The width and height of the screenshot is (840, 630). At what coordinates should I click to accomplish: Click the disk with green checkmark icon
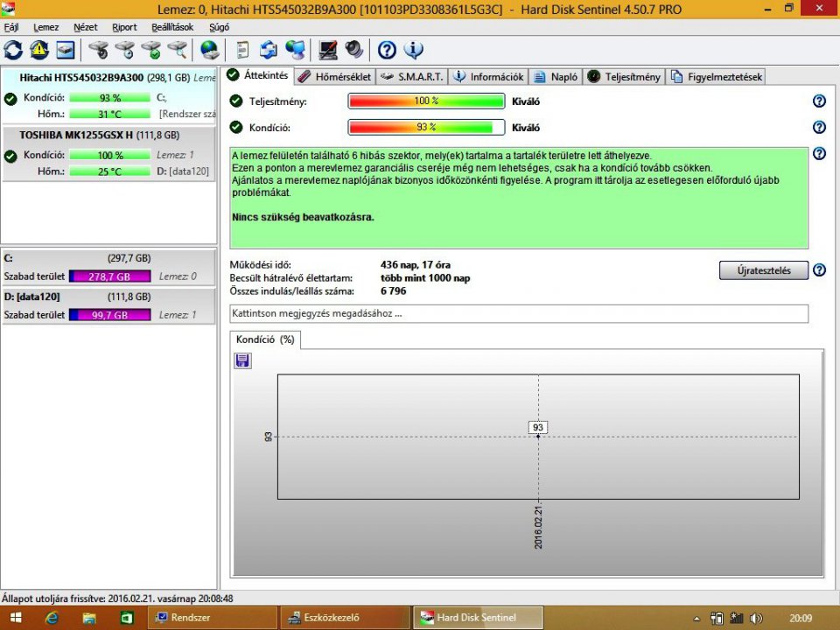[151, 51]
